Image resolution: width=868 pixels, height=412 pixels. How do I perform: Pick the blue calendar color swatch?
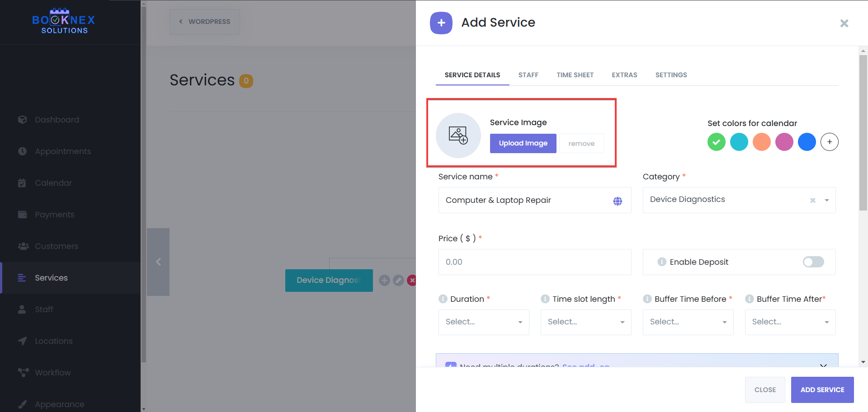(807, 141)
